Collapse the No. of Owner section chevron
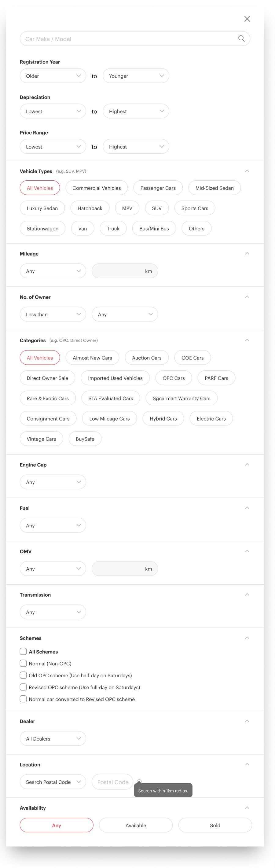Viewport: 275px width, 868px height. 247,297
